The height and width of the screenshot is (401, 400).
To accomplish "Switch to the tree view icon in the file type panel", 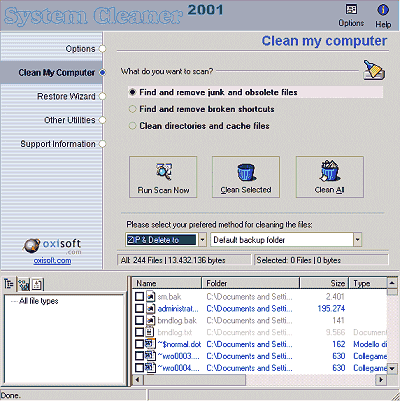I will pyautogui.click(x=9, y=284).
